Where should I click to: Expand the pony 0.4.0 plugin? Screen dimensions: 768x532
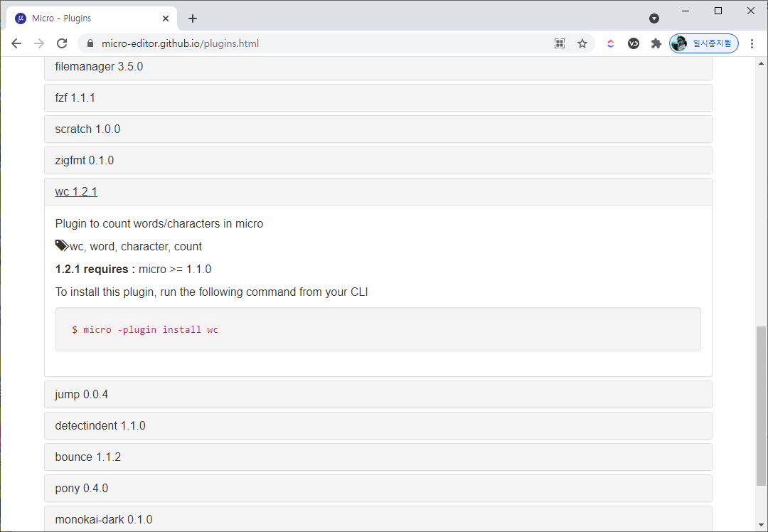[x=378, y=489]
